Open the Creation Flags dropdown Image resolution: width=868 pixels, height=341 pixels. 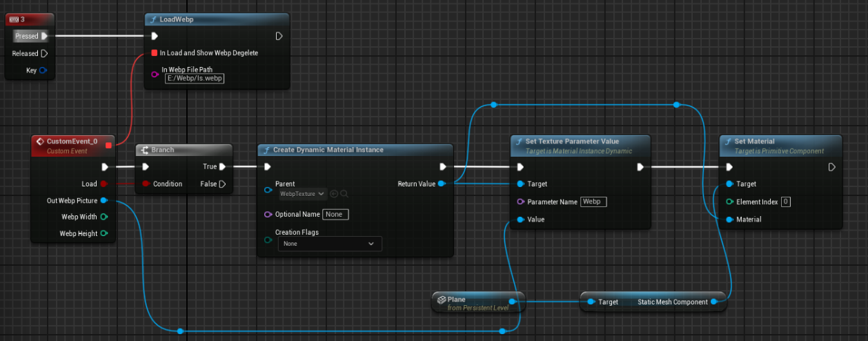point(329,244)
